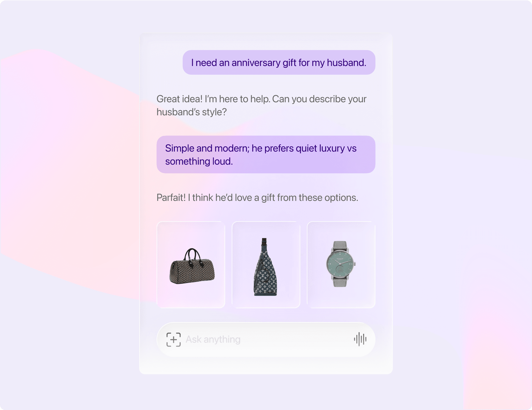Click the gray watch strap top

pos(340,246)
